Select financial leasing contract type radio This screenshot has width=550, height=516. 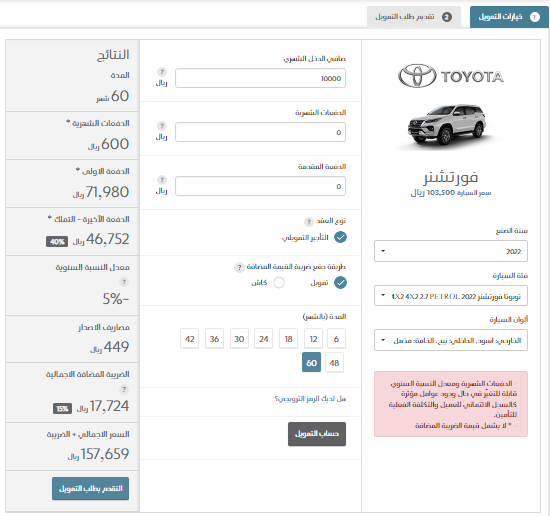[x=340, y=237]
